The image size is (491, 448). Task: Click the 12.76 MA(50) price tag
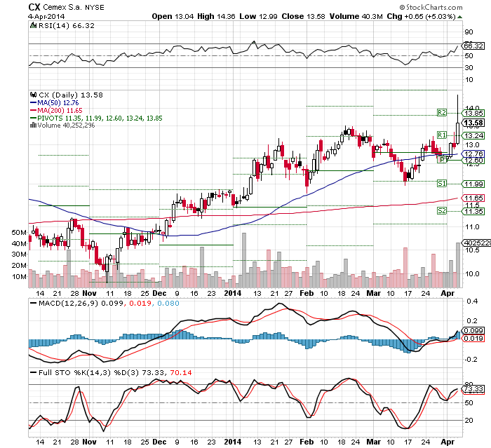(x=473, y=154)
